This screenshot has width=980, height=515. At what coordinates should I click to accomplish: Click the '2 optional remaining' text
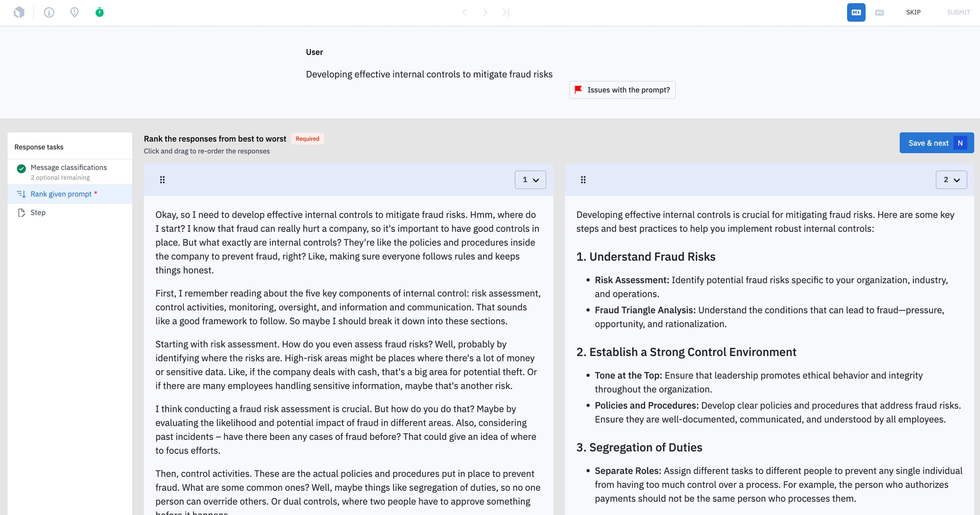(60, 178)
